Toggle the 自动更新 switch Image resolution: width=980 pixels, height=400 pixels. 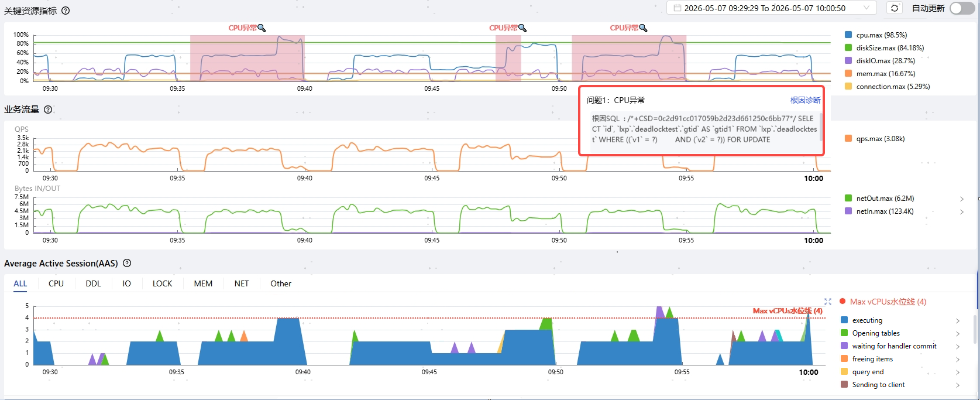962,8
